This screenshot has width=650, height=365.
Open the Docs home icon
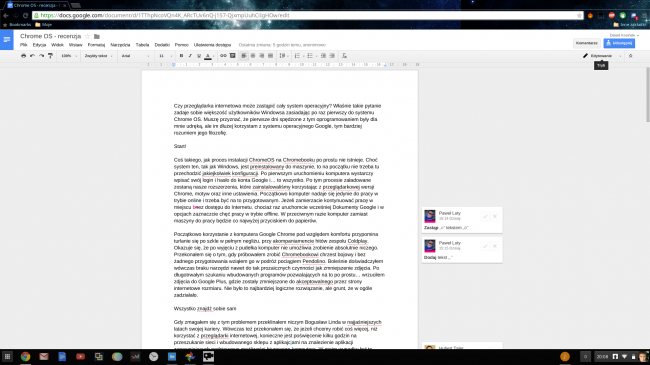tap(7, 40)
